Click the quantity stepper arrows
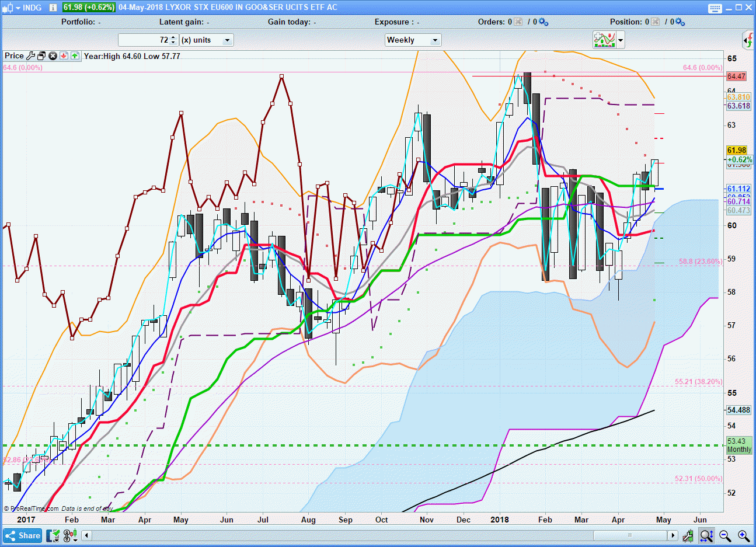Screen dimensions: 756x547 173,40
